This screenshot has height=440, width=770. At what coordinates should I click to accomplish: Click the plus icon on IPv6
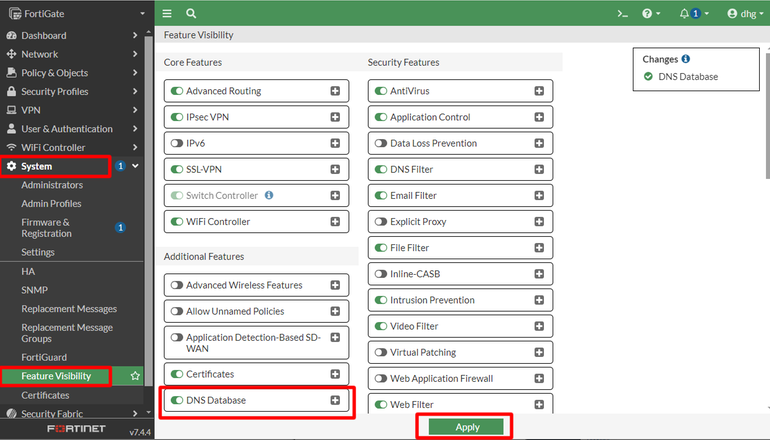tap(335, 143)
